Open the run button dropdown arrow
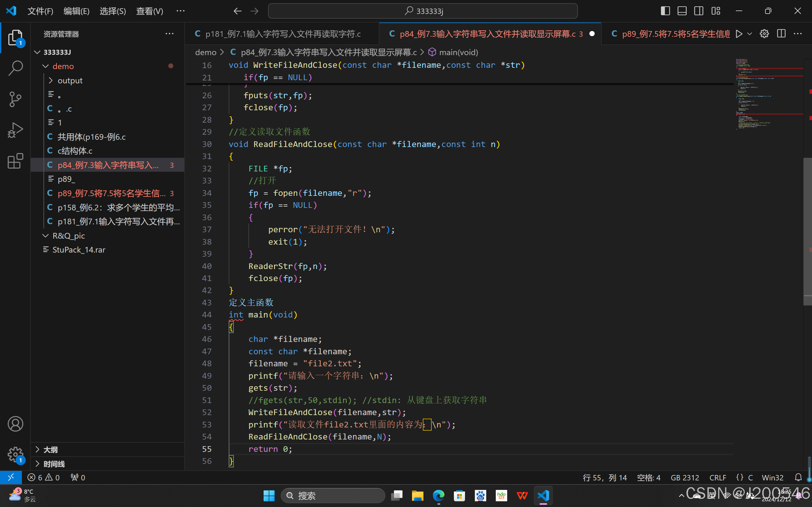This screenshot has height=507, width=812. click(x=750, y=34)
